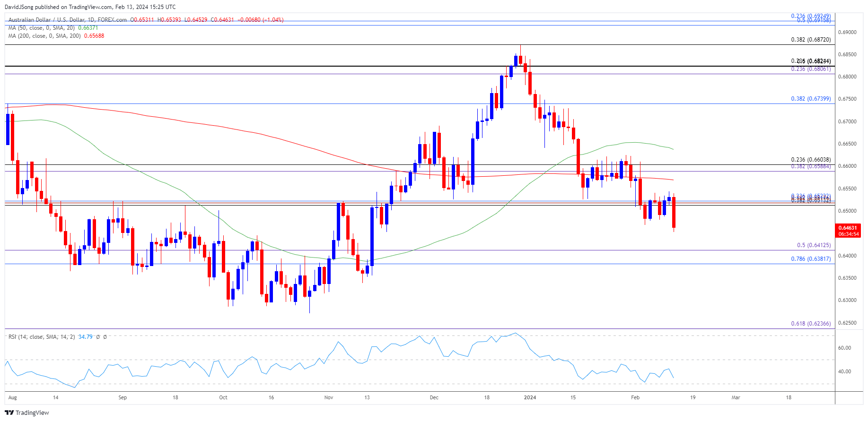Click the RSI axis 40.00 label

[844, 371]
